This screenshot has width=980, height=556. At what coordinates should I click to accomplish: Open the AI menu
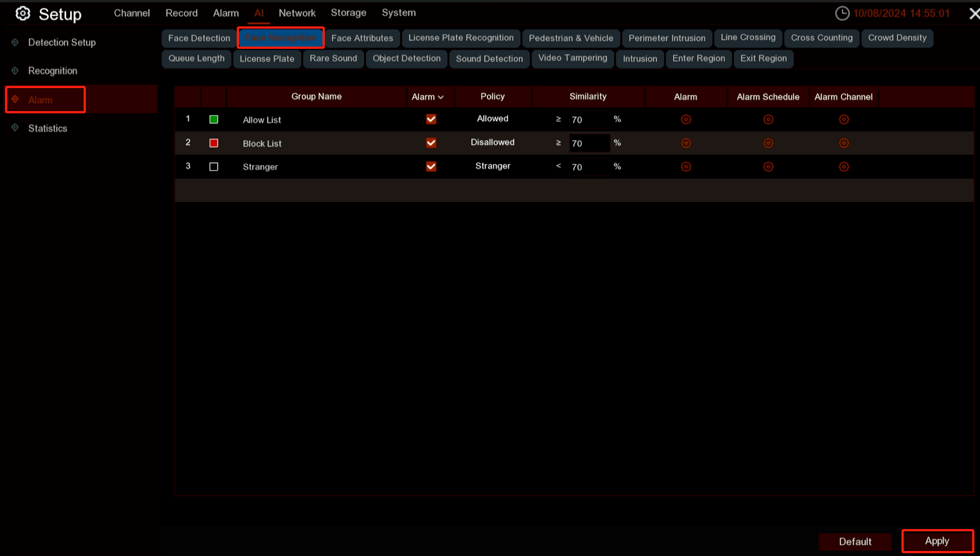click(x=259, y=13)
